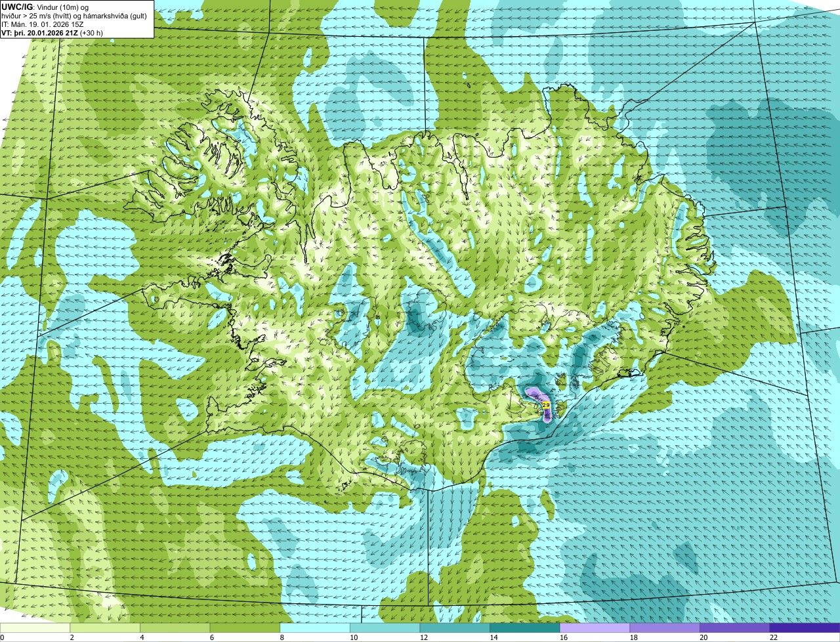Click the legend scale label '10'
840x642 pixels.
click(x=354, y=637)
